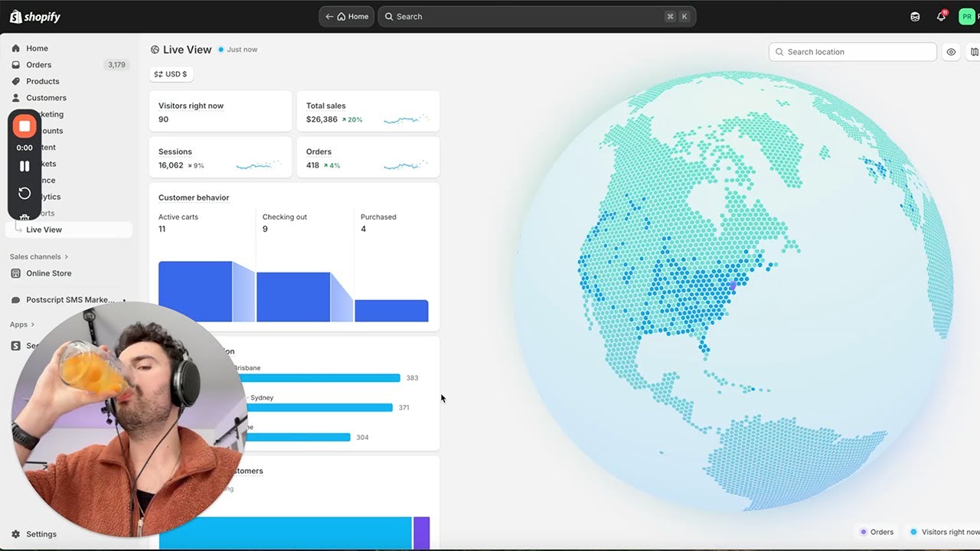
Task: Click the Customers person icon
Action: tap(15, 98)
